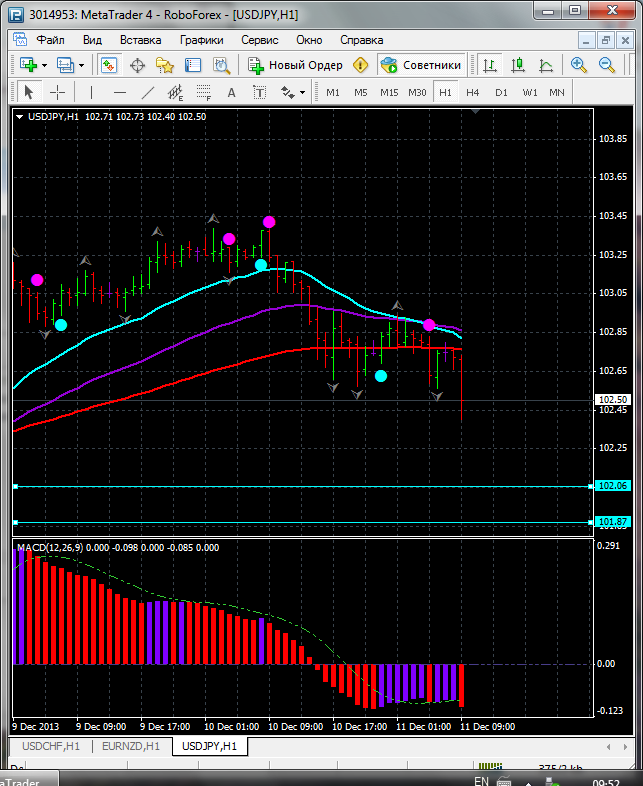Select the trendline tool
The image size is (643, 786).
148,92
